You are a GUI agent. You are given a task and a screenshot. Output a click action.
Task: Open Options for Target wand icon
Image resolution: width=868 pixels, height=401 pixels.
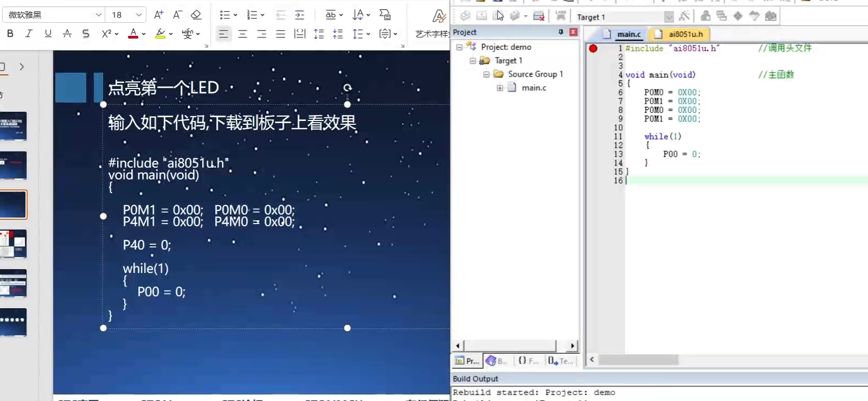(685, 16)
